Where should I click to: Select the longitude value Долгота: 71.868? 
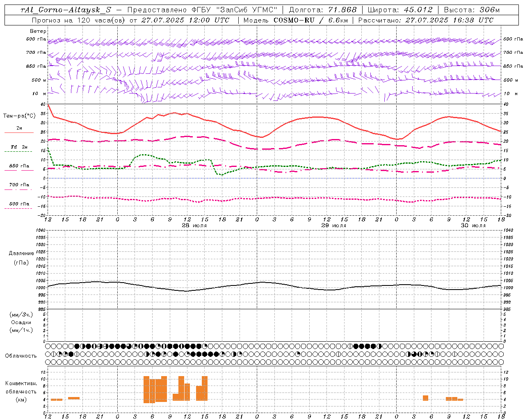323,10
